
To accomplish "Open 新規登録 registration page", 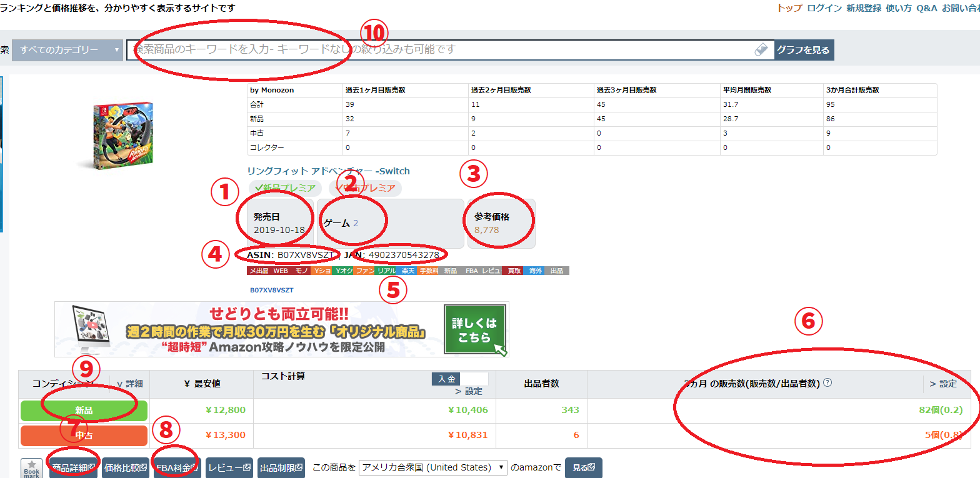I will click(864, 8).
